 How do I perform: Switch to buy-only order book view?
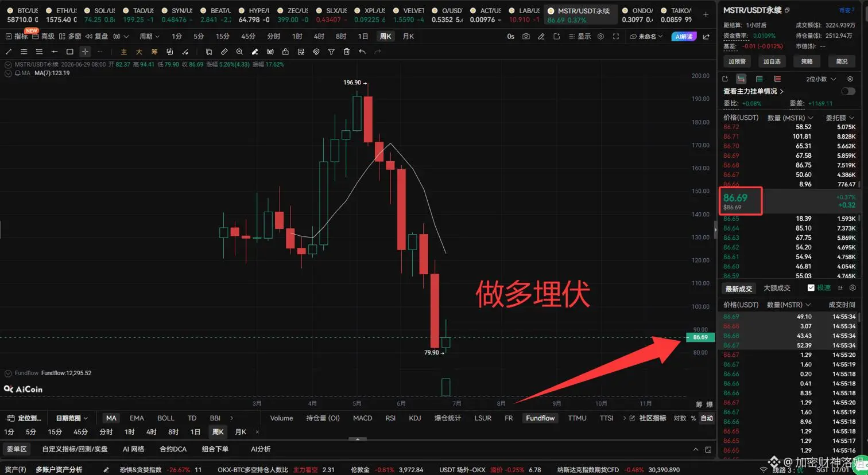759,79
